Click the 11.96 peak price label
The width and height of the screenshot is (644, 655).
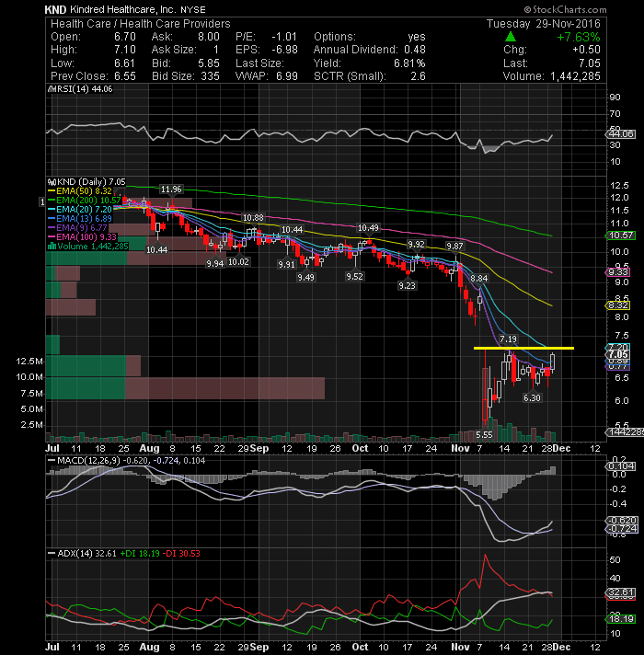(171, 190)
